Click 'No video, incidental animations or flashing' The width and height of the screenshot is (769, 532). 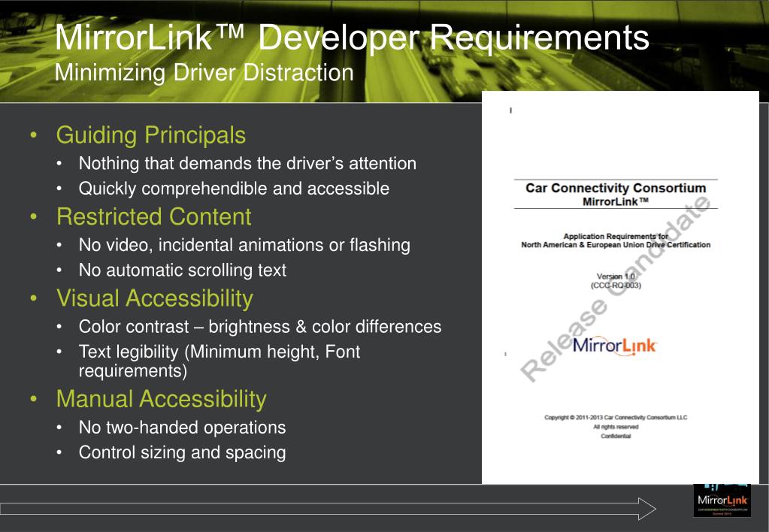244,245
